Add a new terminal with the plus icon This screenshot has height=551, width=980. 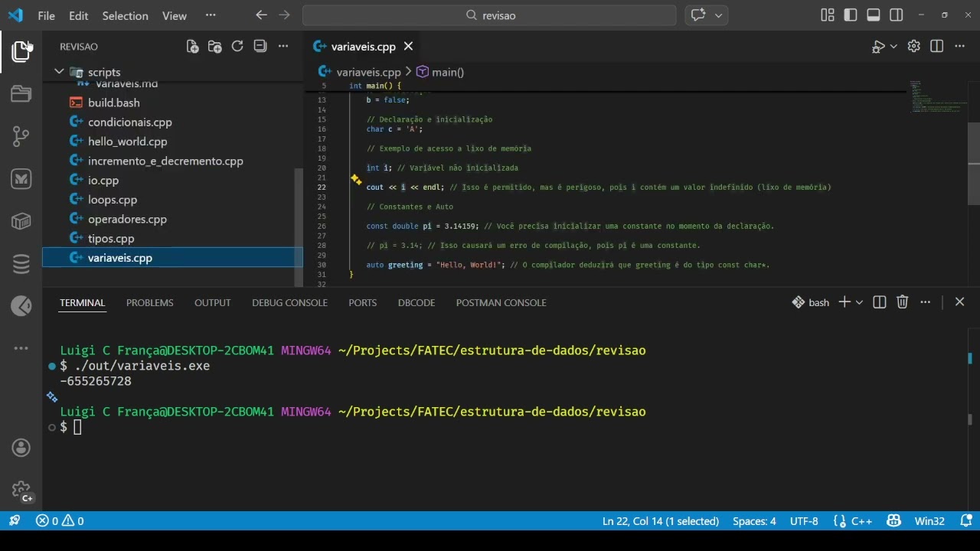click(x=844, y=302)
